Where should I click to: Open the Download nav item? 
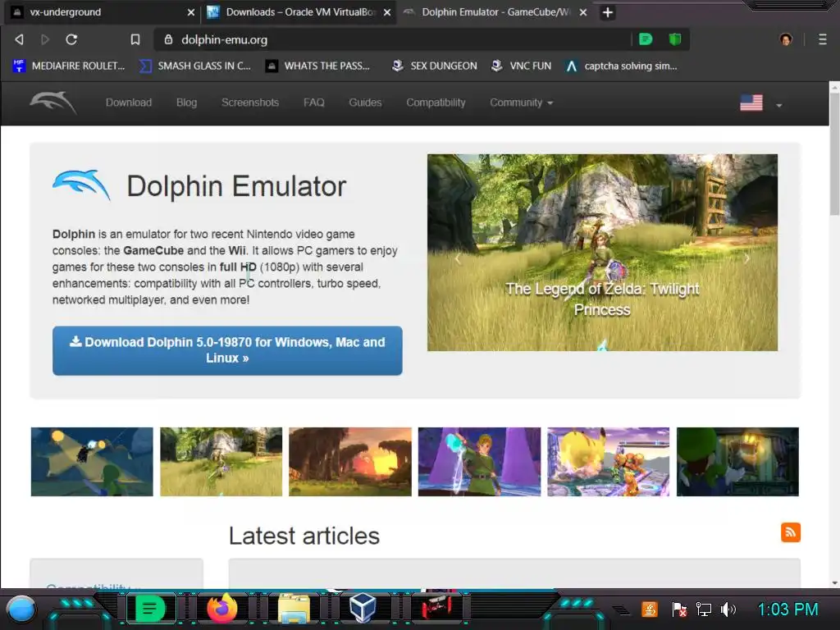point(129,103)
